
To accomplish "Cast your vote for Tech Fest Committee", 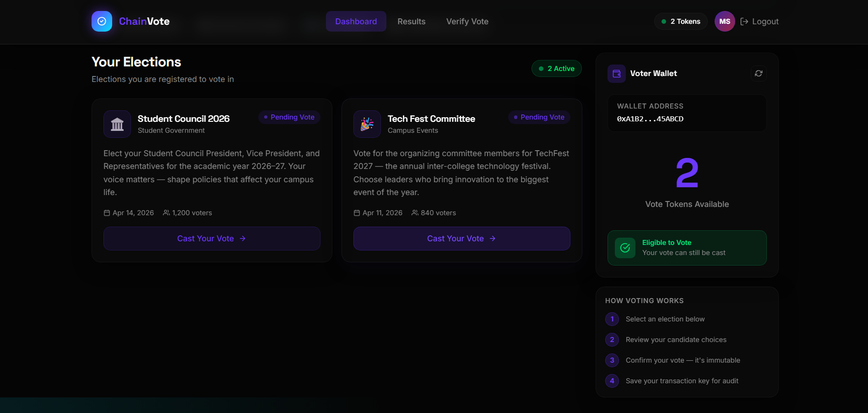I will click(x=461, y=239).
